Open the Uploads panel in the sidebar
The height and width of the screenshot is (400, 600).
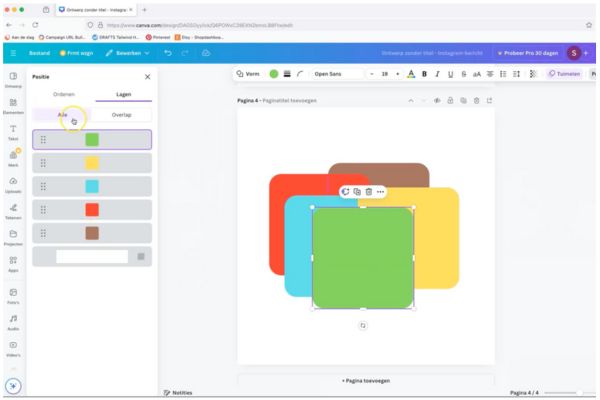13,185
